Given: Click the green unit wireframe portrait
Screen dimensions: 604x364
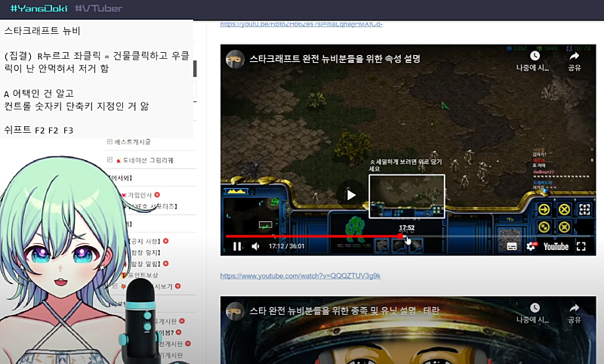Looking at the screenshot, I should (x=355, y=228).
